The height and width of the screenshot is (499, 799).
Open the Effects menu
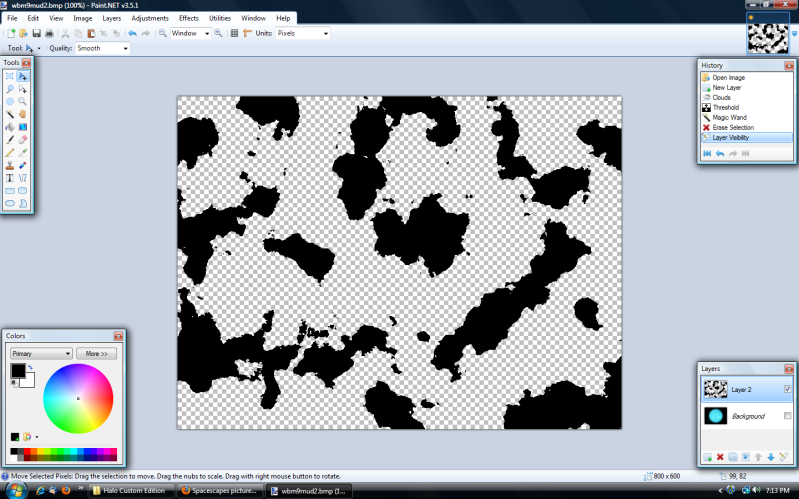click(x=188, y=18)
